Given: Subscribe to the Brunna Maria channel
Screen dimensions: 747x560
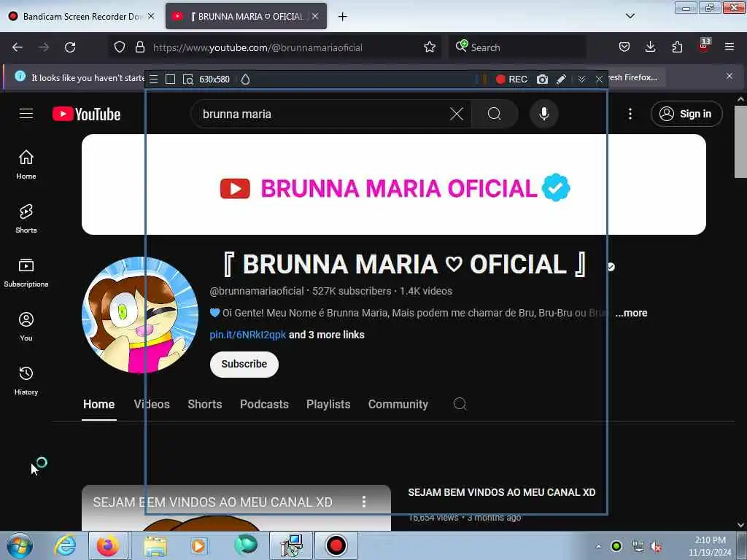Looking at the screenshot, I should coord(244,365).
